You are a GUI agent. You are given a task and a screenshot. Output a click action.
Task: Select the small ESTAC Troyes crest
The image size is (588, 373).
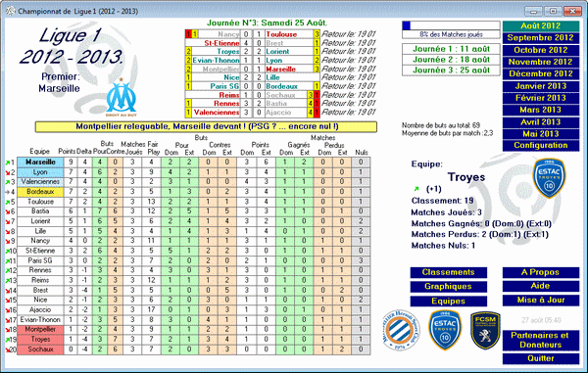[x=445, y=330]
